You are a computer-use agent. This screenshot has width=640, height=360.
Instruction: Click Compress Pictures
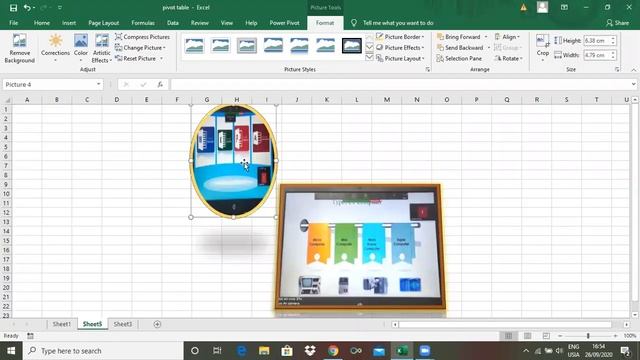(x=142, y=37)
